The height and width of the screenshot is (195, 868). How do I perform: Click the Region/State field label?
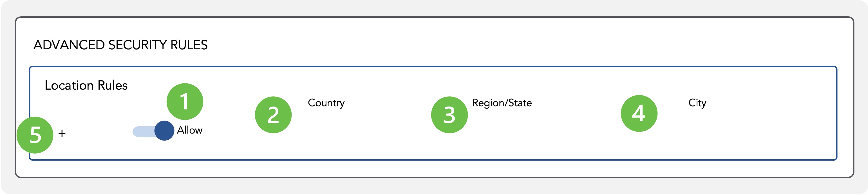(x=502, y=103)
